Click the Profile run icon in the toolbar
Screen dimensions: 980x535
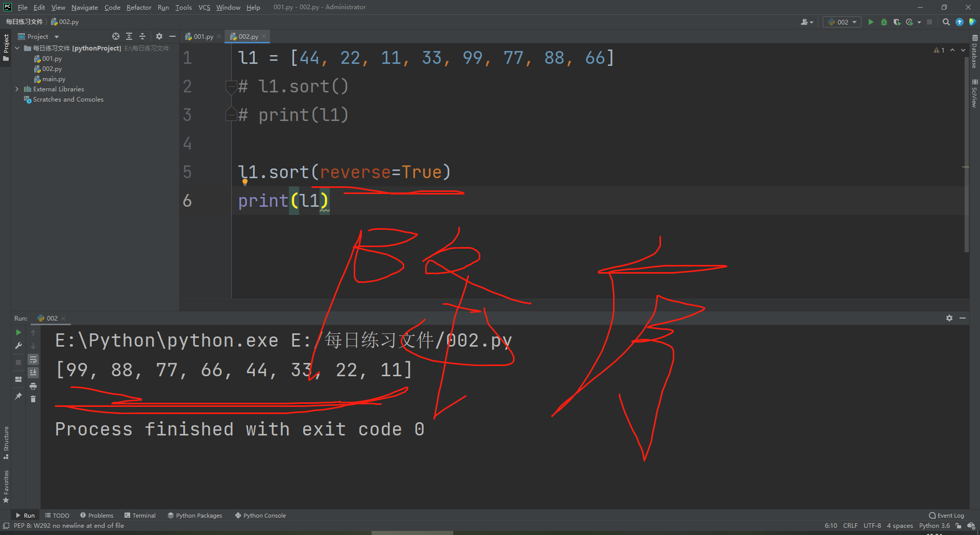910,22
